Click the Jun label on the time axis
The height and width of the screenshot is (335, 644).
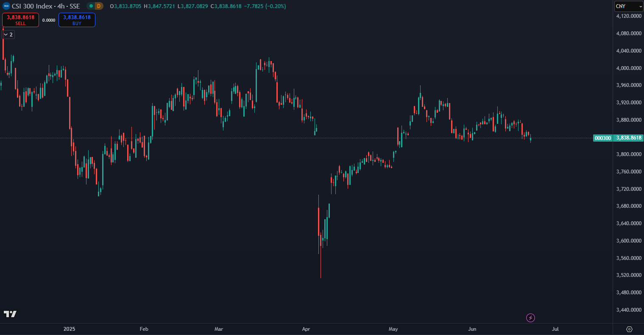pos(472,329)
